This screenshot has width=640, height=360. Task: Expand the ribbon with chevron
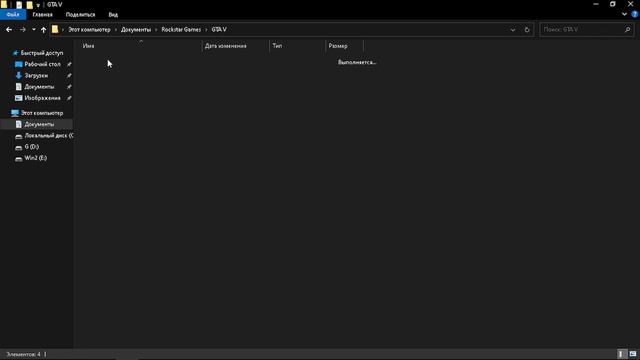tap(624, 14)
